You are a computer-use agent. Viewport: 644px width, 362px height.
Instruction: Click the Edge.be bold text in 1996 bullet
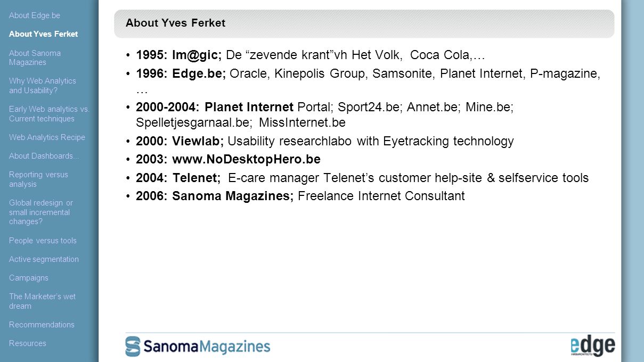coord(199,73)
